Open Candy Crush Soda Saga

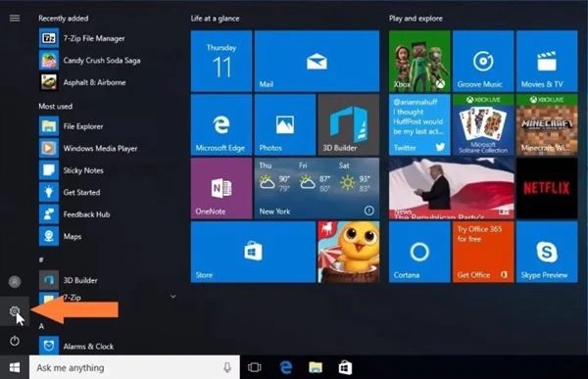coord(90,61)
